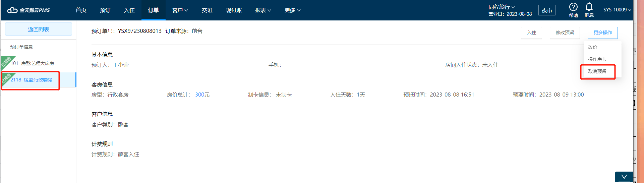The image size is (644, 183).
Task: Click the 客户类别 value 散客
Action: (x=123, y=125)
